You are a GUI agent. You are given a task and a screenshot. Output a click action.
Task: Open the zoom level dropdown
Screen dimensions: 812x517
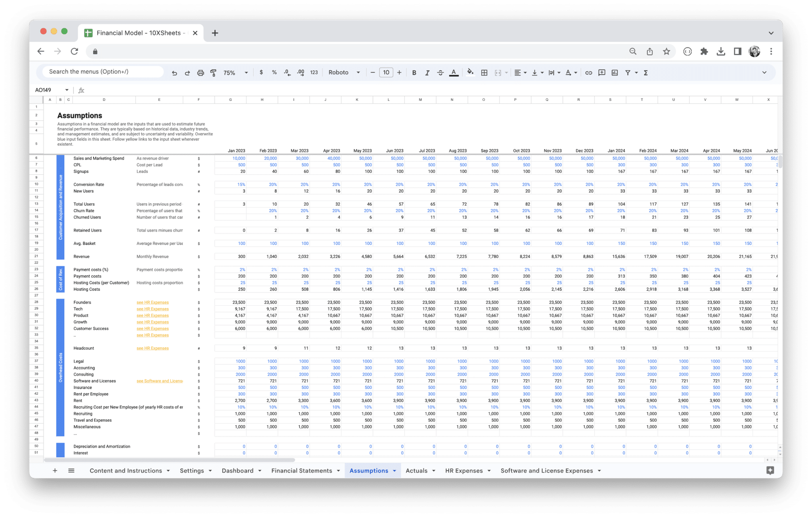click(235, 73)
